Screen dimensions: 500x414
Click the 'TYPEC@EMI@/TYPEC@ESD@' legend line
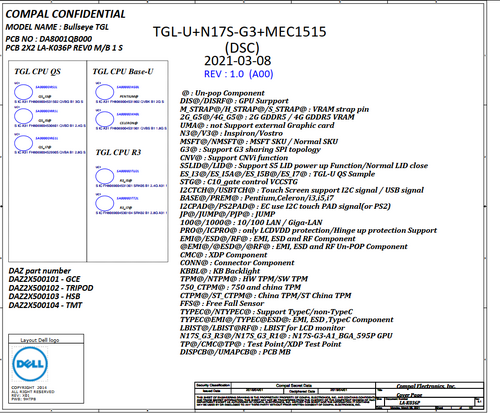pyautogui.click(x=286, y=319)
